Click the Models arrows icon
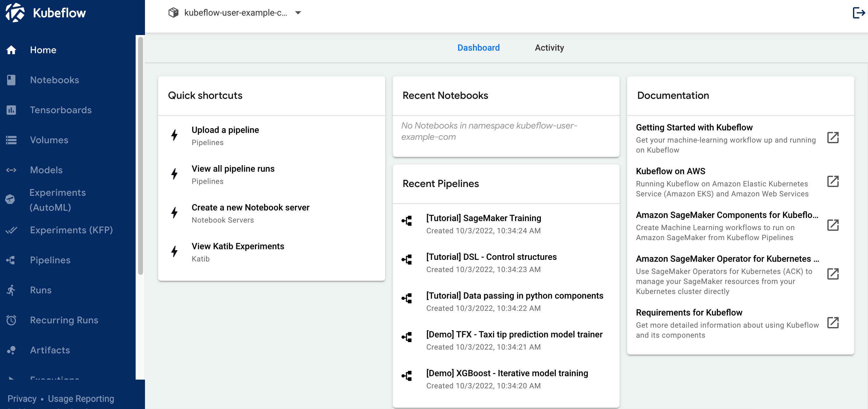The width and height of the screenshot is (868, 409). pos(11,170)
